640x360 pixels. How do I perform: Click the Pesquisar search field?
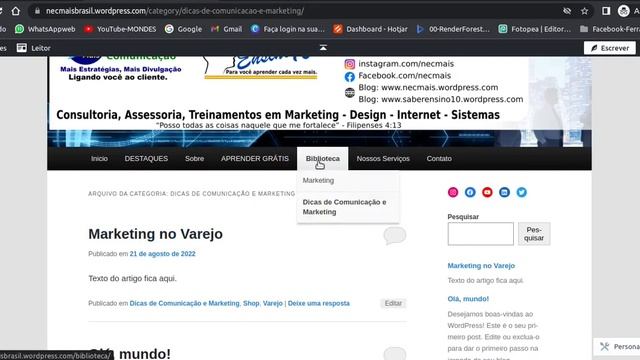coord(480,234)
